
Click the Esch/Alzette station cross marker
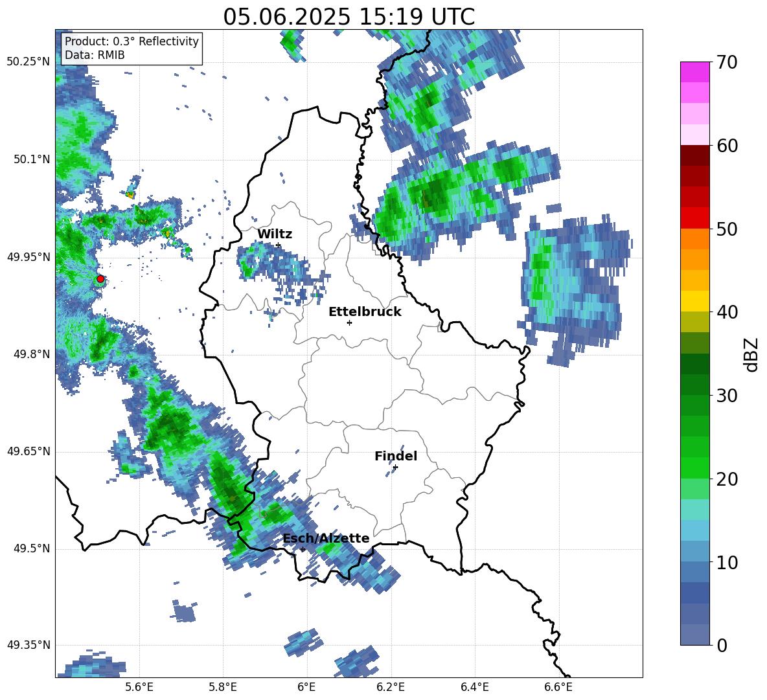(x=303, y=549)
